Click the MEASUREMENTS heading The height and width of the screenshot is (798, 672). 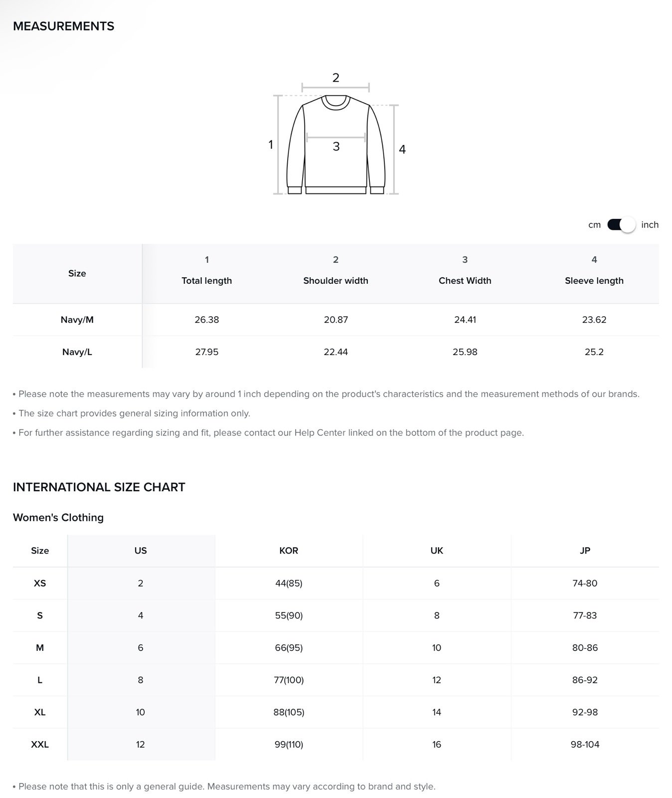[x=63, y=26]
